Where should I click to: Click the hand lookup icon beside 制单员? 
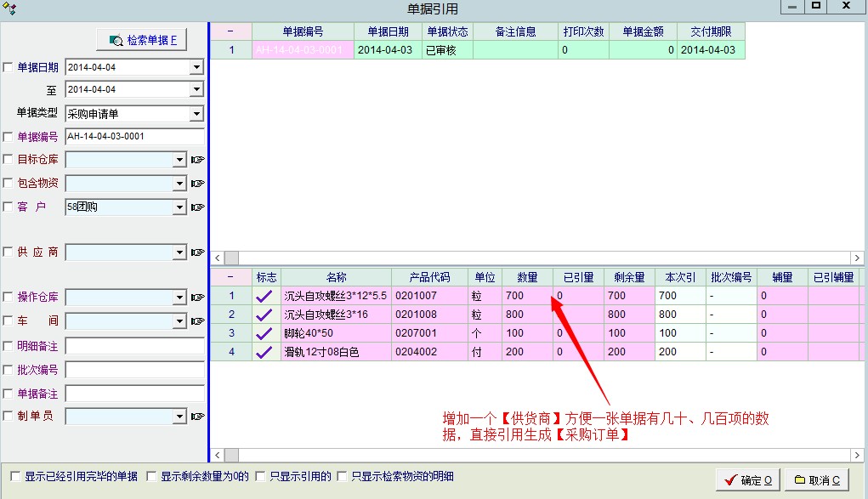click(x=198, y=417)
